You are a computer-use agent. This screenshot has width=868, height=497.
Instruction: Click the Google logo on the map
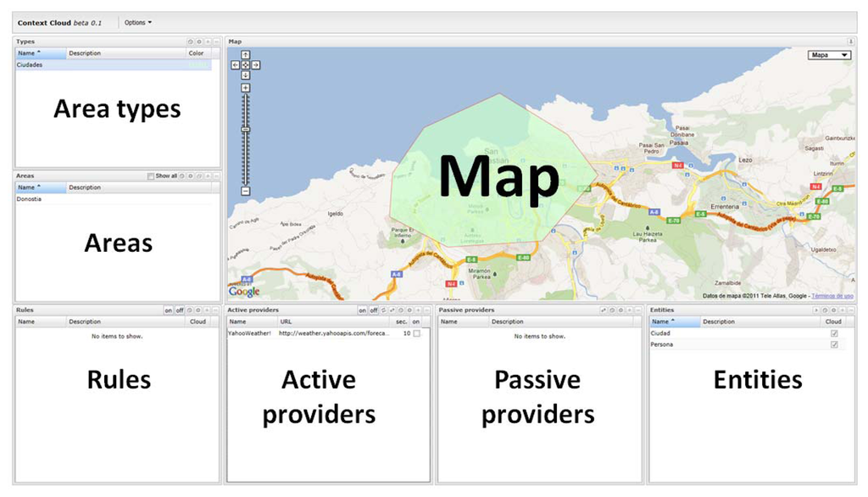click(x=244, y=292)
